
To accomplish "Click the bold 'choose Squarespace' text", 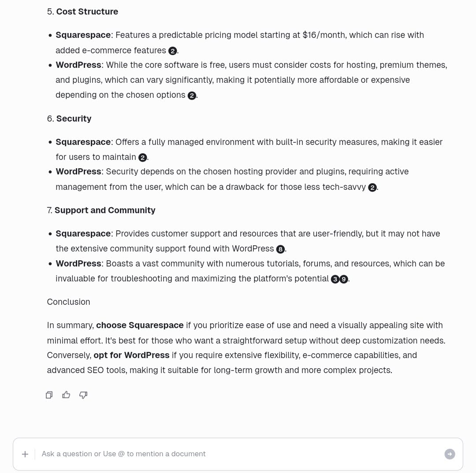I will [140, 325].
